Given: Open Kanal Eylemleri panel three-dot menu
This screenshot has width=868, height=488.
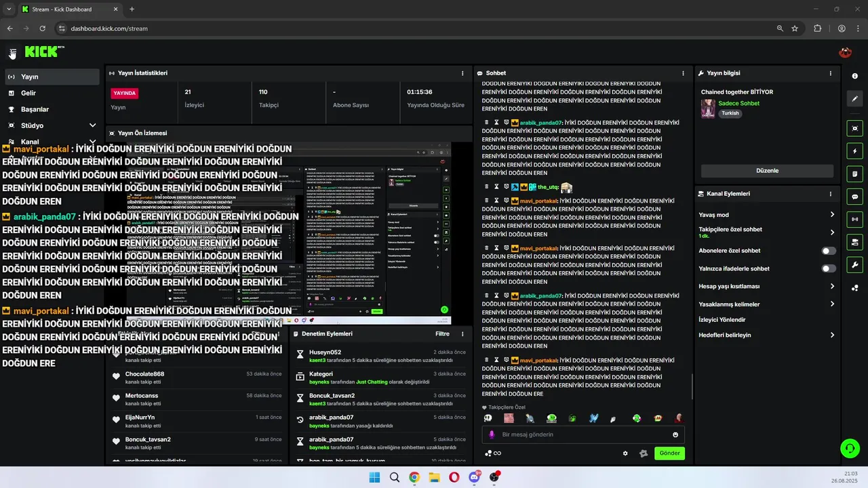Looking at the screenshot, I should coord(830,194).
